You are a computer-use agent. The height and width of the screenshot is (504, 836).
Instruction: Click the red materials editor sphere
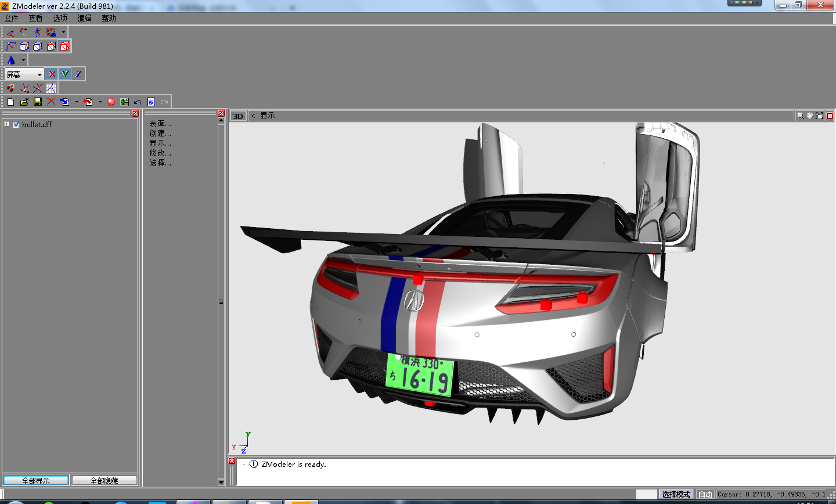tap(111, 102)
